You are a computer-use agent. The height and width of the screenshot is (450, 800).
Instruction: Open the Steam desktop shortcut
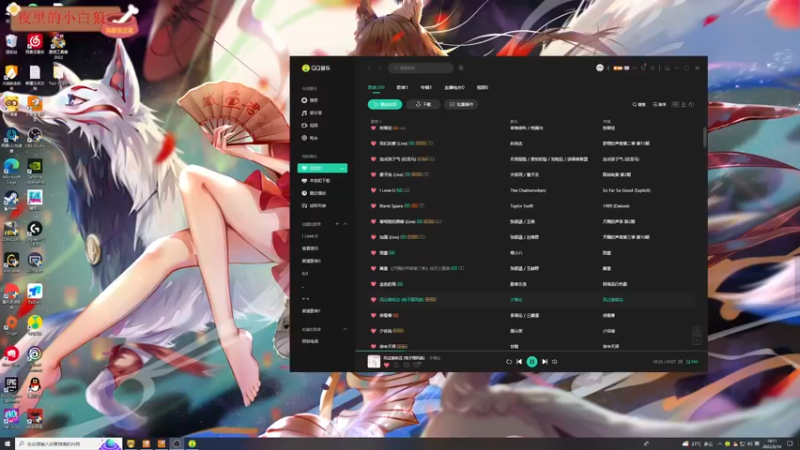click(11, 201)
